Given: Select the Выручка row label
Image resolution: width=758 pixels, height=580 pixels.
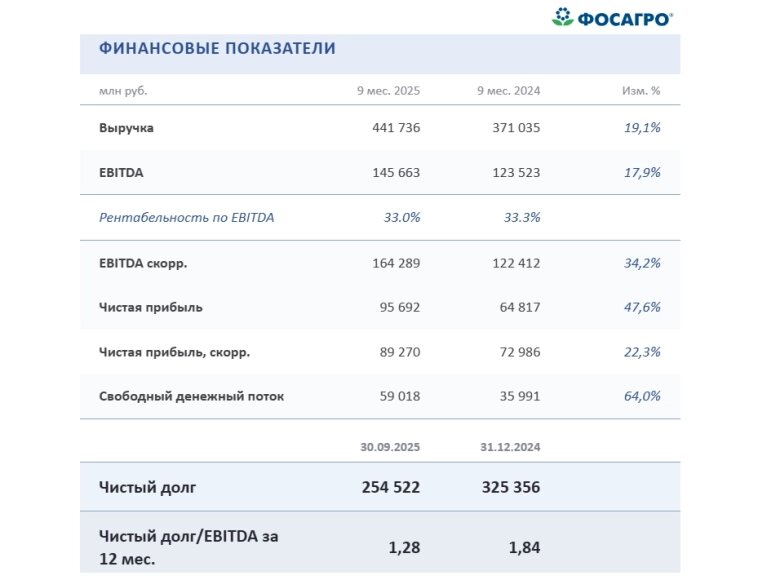Looking at the screenshot, I should point(127,128).
